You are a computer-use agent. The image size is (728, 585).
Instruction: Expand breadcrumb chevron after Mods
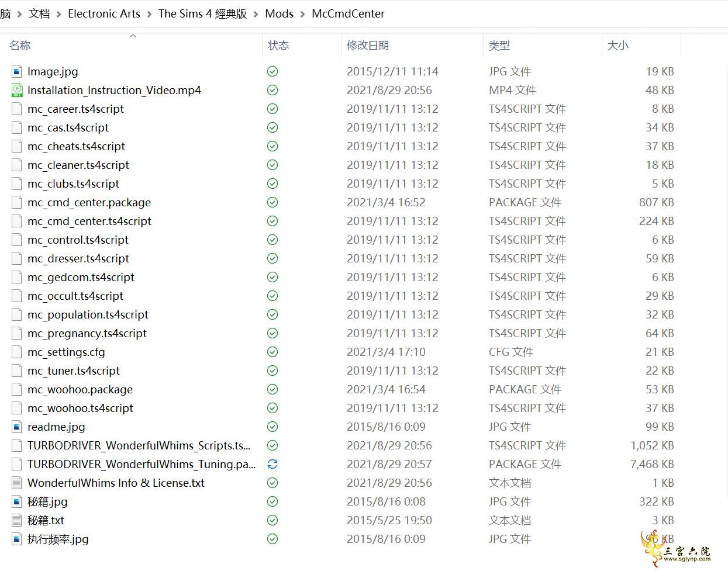(x=303, y=14)
